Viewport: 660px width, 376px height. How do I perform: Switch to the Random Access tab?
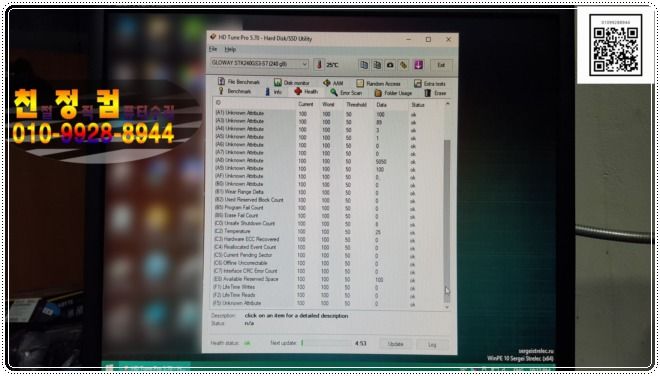pos(378,83)
